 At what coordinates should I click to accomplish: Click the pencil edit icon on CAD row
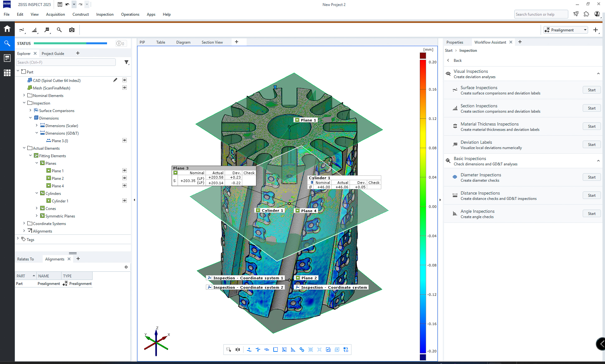[x=115, y=80]
